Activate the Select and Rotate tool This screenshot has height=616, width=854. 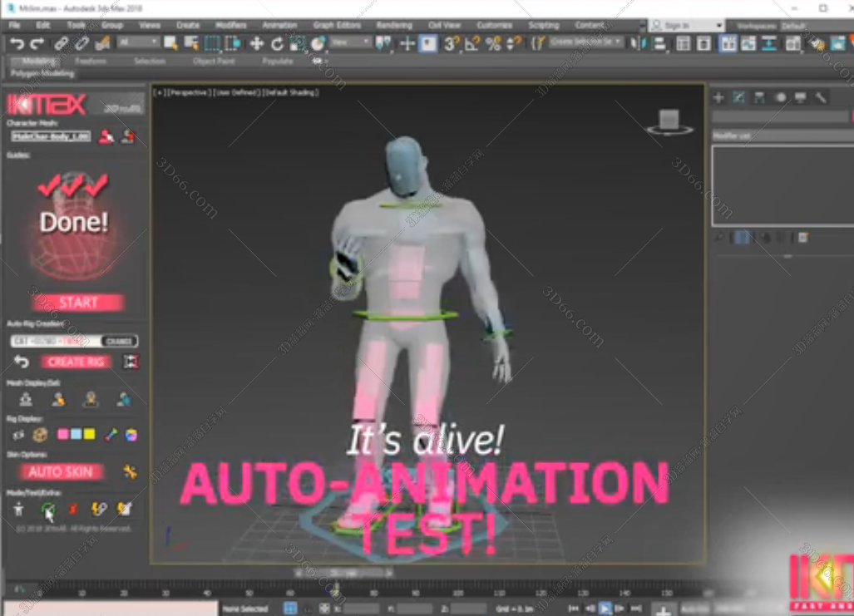pos(277,43)
